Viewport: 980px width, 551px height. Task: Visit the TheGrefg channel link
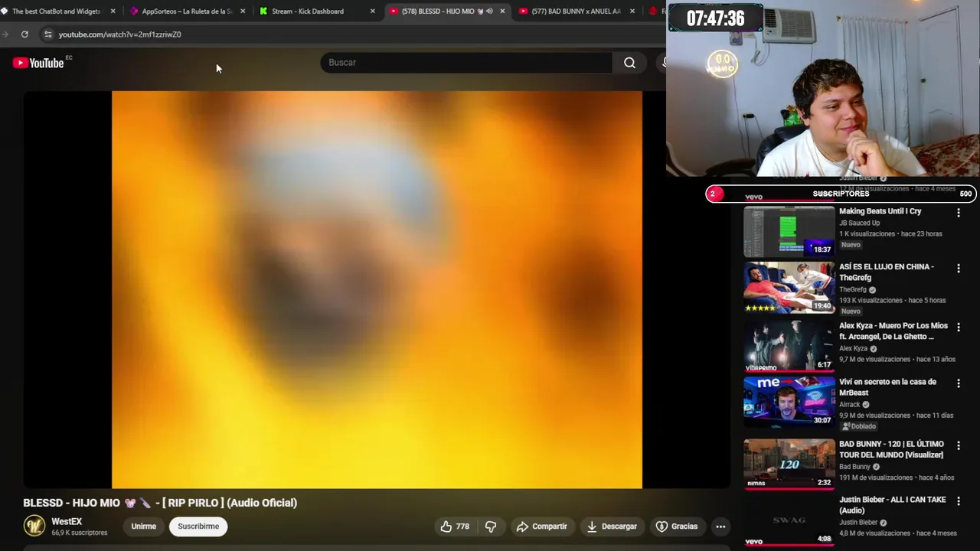pyautogui.click(x=853, y=290)
